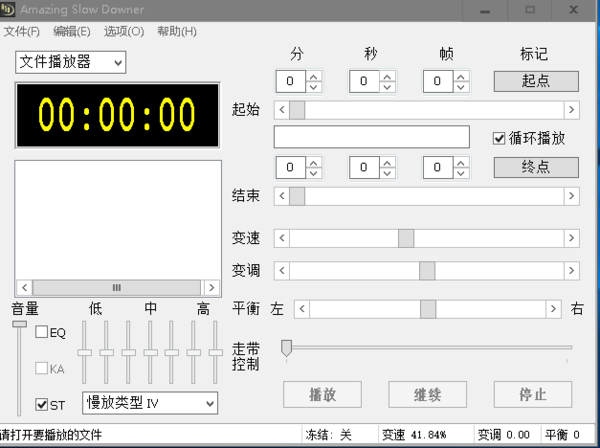Click left arrow of 结束 scrollbar

282,196
